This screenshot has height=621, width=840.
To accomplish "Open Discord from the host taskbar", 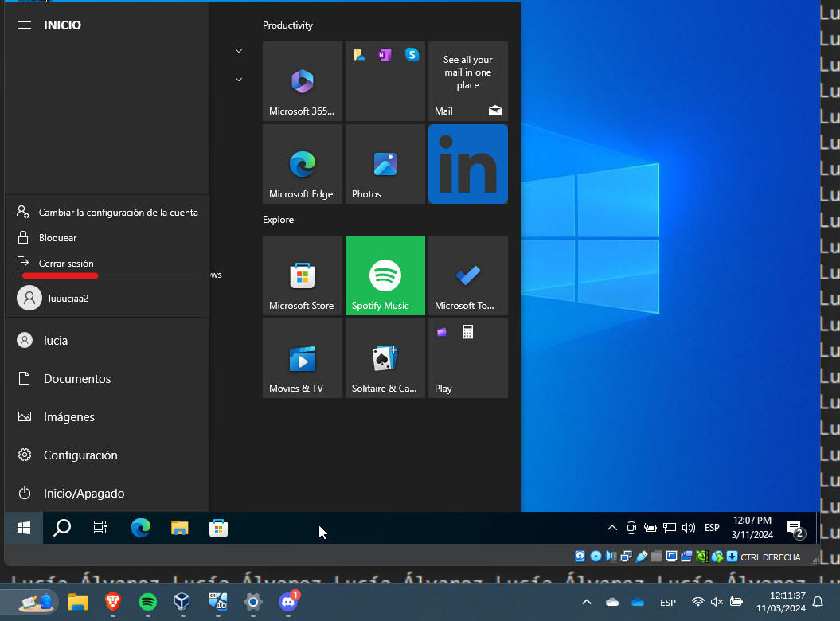I will 287,603.
